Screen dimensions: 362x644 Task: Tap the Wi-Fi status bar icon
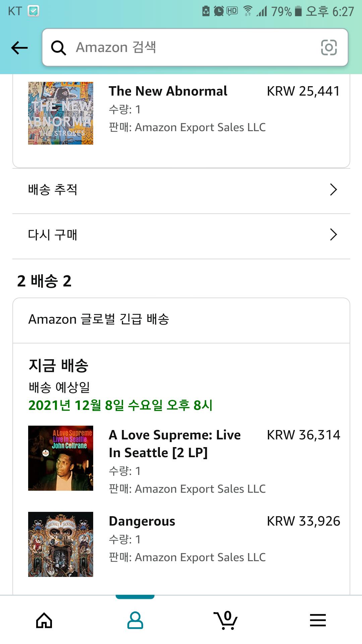click(248, 11)
